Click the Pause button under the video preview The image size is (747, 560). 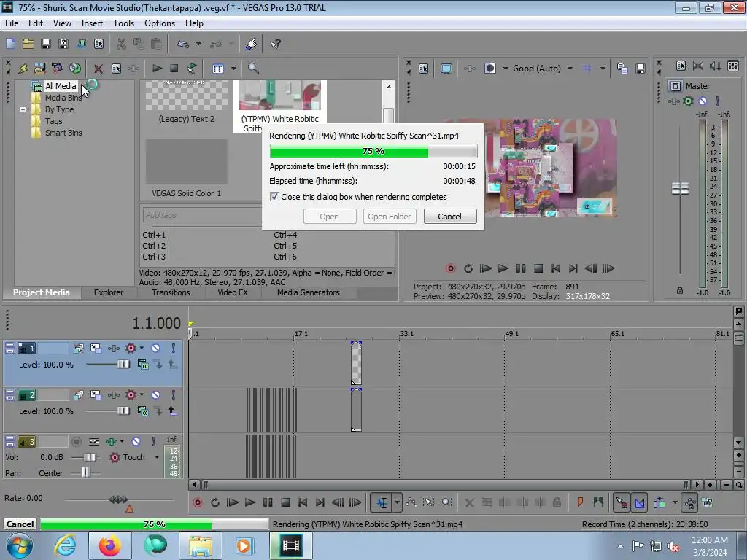(521, 268)
